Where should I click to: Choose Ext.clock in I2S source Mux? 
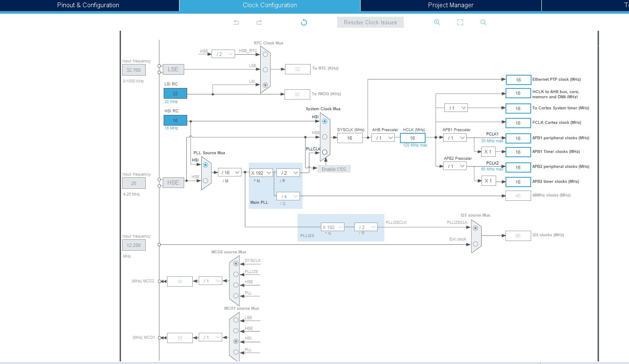tap(476, 244)
